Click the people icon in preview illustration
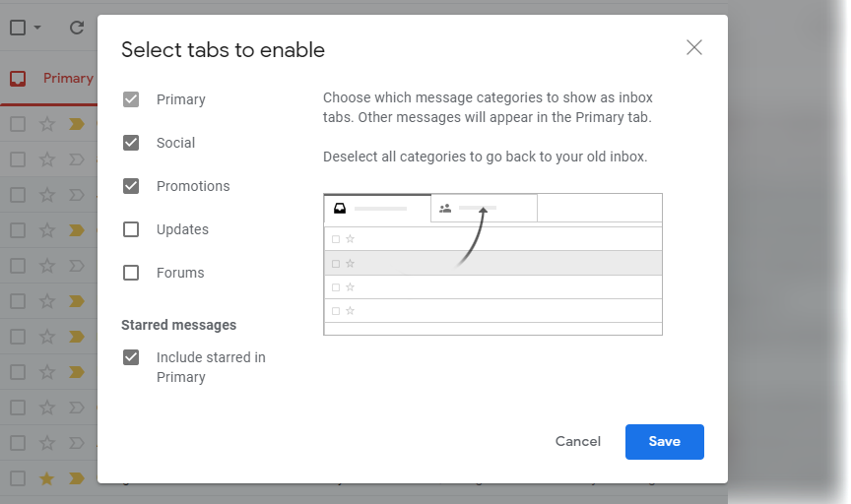Screen dimensions: 851x504 tap(445, 209)
